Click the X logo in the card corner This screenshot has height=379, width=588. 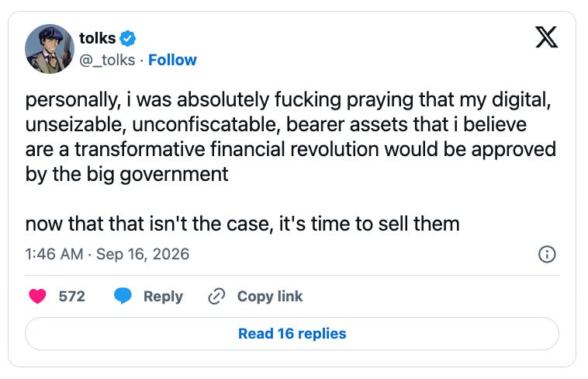click(546, 37)
